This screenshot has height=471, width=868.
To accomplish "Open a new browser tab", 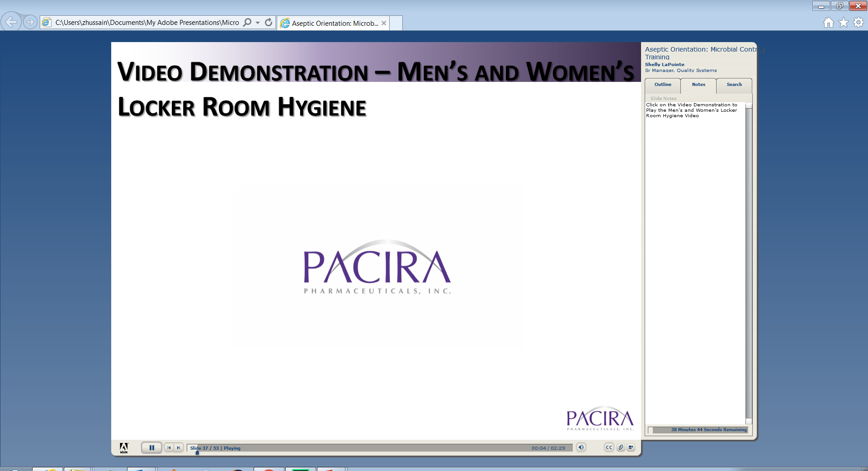I will click(x=396, y=23).
